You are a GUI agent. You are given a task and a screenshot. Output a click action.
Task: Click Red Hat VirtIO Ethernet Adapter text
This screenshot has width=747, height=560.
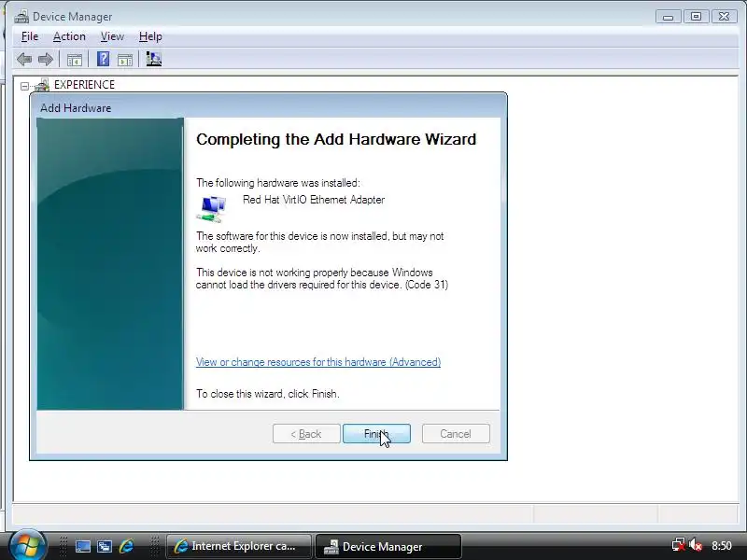[314, 200]
